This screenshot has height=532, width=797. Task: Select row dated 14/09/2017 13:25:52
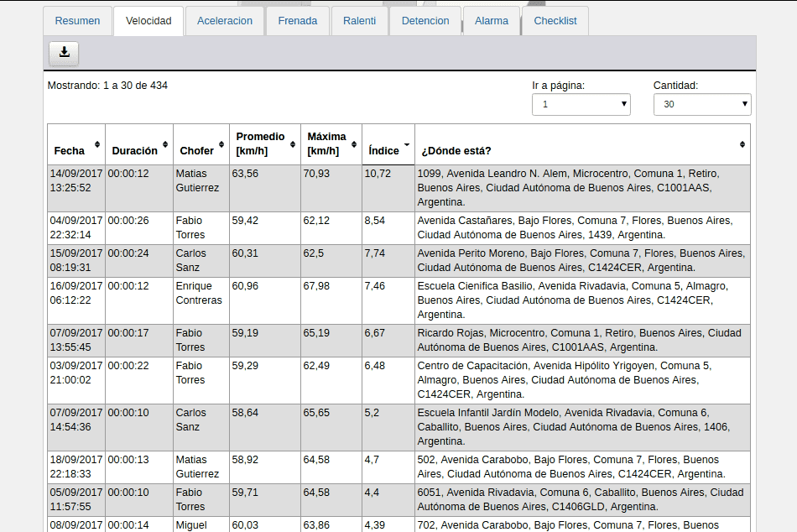(398, 188)
